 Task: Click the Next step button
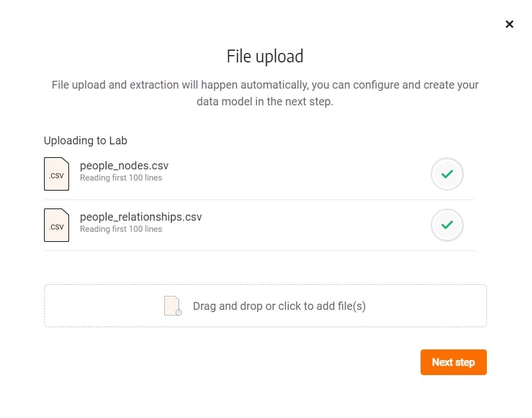pos(453,362)
